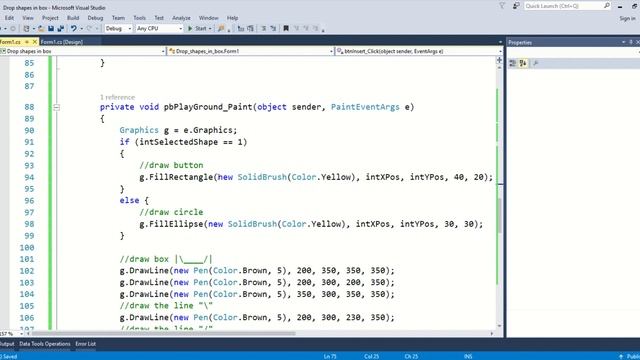This screenshot has width=640, height=360.
Task: Click the Save icon in the toolbar
Action: pos(51,29)
